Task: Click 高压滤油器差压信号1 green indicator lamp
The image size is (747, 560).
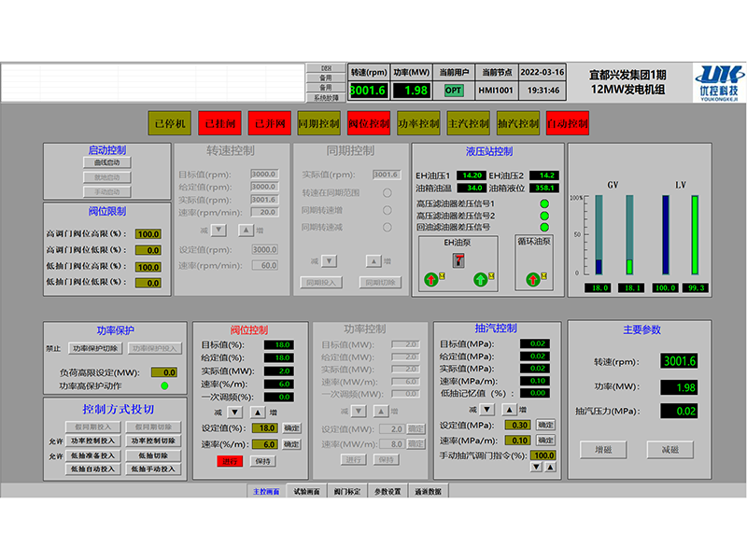Action: click(x=544, y=203)
